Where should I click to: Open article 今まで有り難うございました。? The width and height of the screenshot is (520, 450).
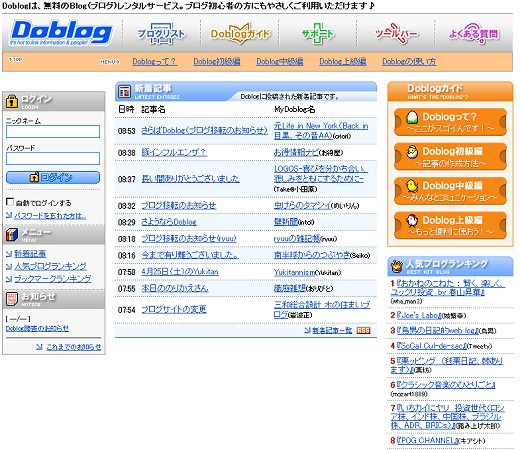coord(190,255)
